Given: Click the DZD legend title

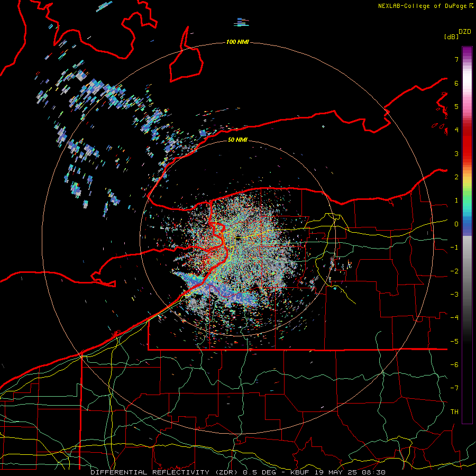Looking at the screenshot, I should 465,32.
